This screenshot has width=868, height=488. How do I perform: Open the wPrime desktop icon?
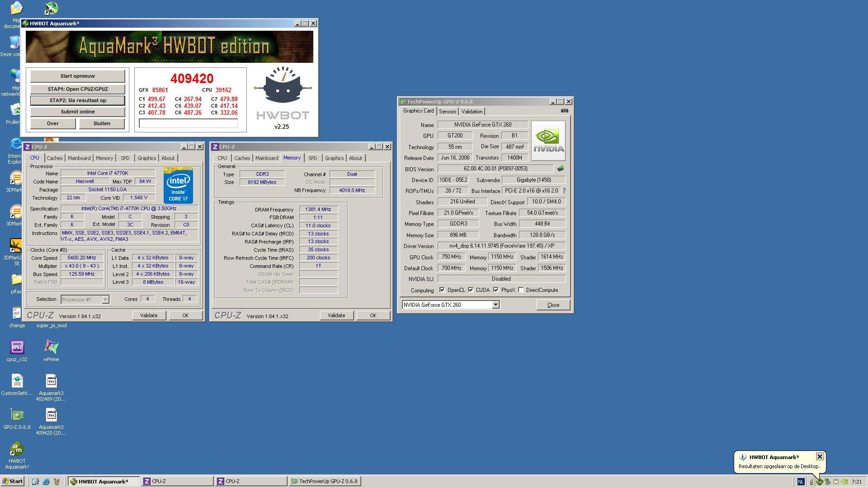pyautogui.click(x=51, y=348)
